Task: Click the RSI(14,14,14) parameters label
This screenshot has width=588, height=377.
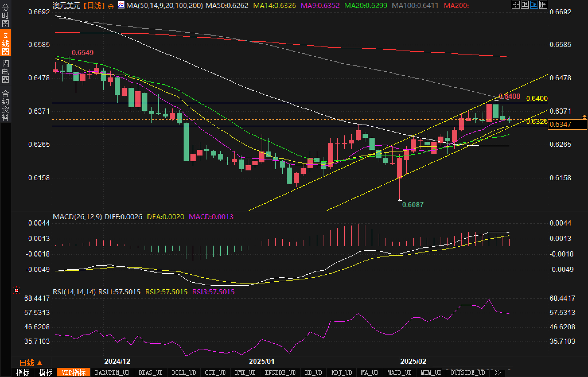Action: tap(74, 292)
